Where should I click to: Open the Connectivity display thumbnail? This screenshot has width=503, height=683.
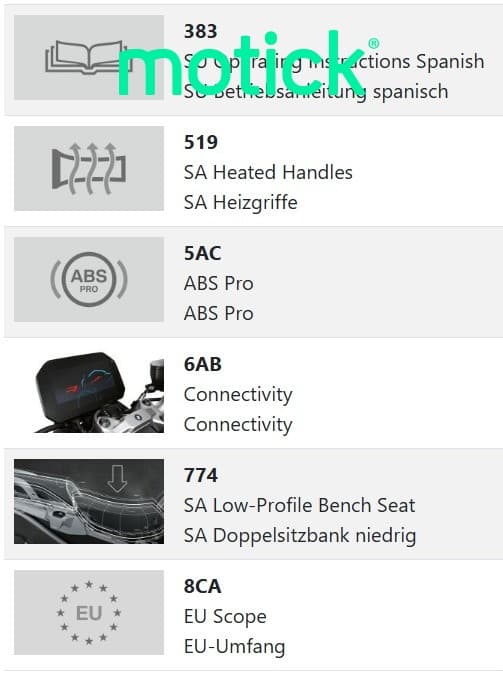click(88, 391)
